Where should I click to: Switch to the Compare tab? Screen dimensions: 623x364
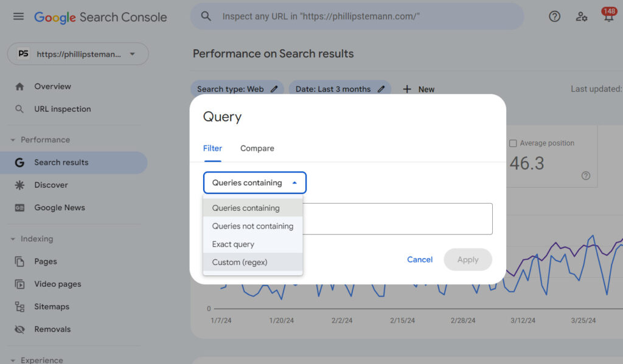(x=257, y=148)
